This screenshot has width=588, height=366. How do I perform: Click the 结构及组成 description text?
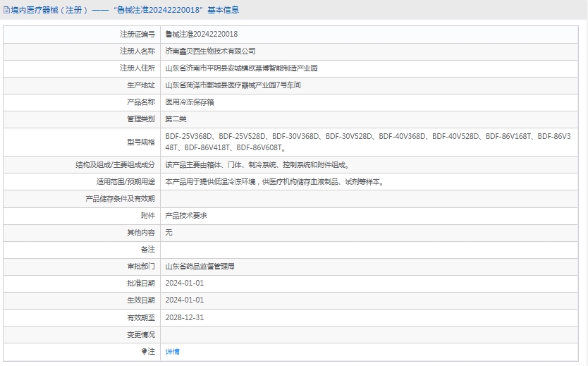tap(257, 164)
